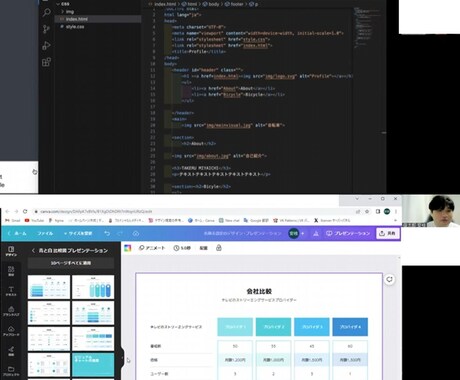Click 配置 (Position) button

pyautogui.click(x=203, y=248)
